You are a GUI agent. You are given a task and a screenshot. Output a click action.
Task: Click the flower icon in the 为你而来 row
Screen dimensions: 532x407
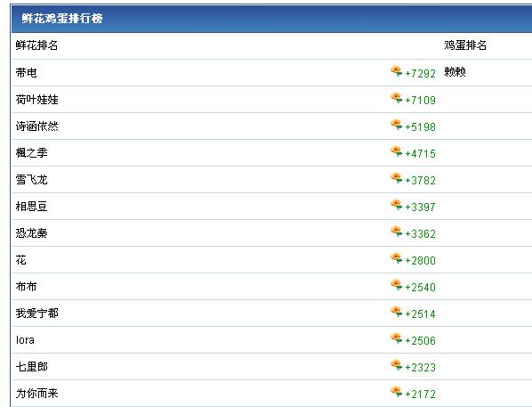396,392
